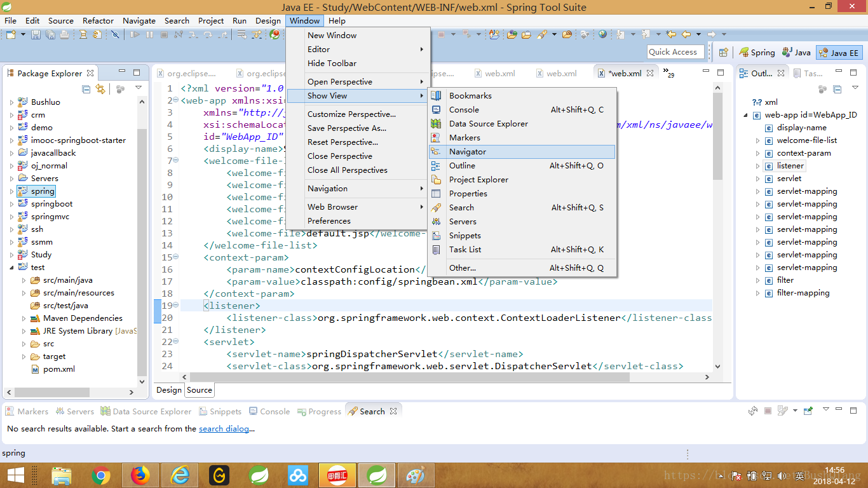Switch to Spring perspective button

point(757,53)
